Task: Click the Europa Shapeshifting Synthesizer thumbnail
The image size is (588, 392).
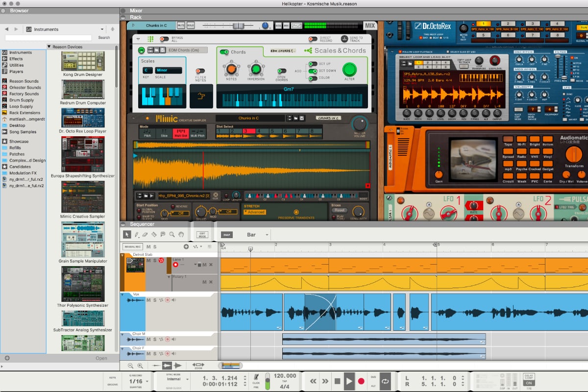Action: tap(83, 154)
